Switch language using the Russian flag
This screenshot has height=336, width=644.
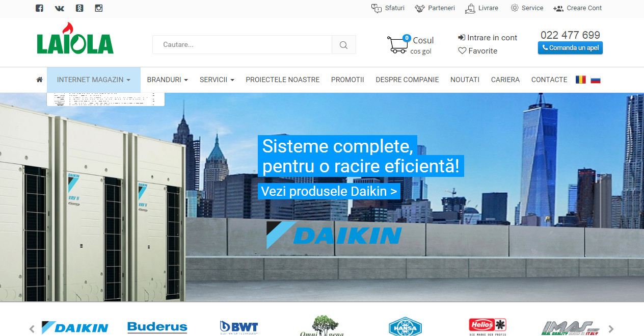pyautogui.click(x=596, y=80)
